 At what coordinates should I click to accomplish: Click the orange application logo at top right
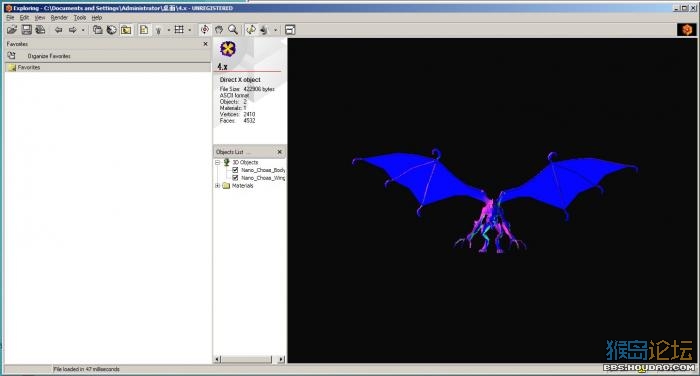coord(687,29)
